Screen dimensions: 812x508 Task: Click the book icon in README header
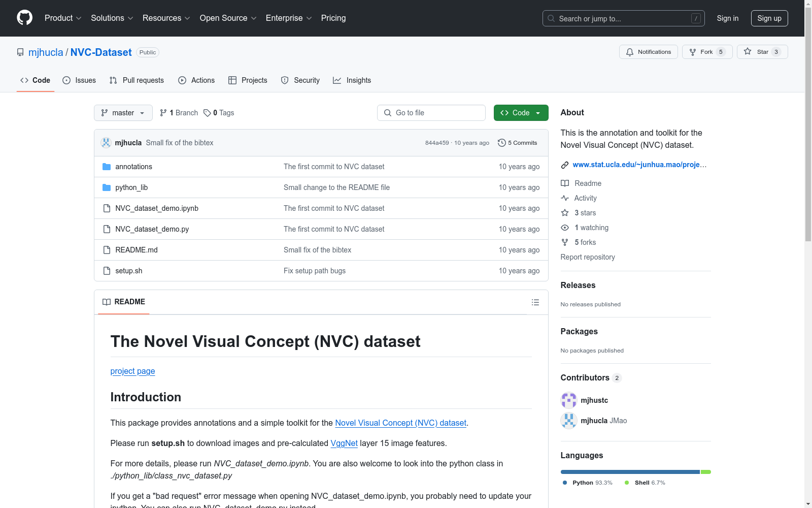click(x=107, y=302)
